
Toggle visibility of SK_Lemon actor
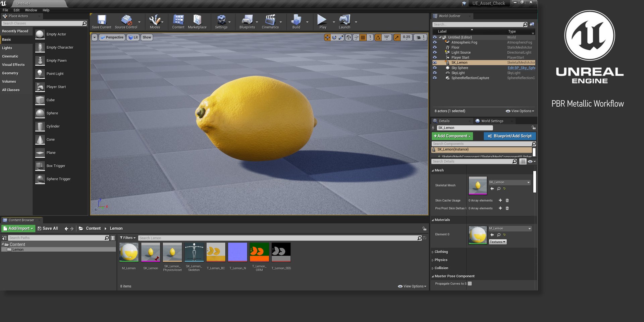coord(435,62)
